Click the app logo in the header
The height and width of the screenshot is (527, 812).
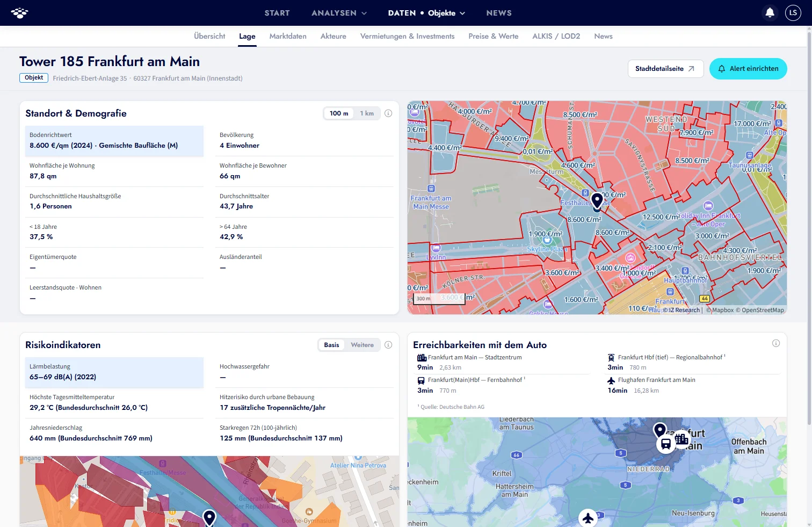[19, 13]
